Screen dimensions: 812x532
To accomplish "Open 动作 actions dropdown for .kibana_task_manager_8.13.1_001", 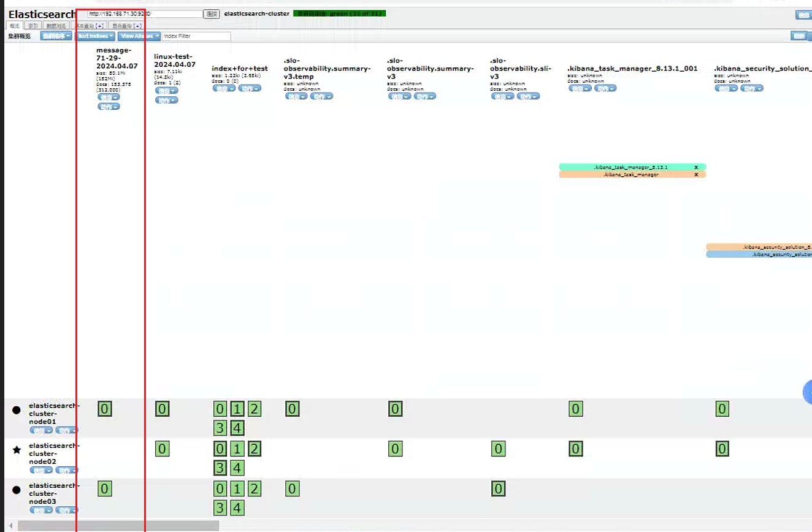I will pos(605,88).
